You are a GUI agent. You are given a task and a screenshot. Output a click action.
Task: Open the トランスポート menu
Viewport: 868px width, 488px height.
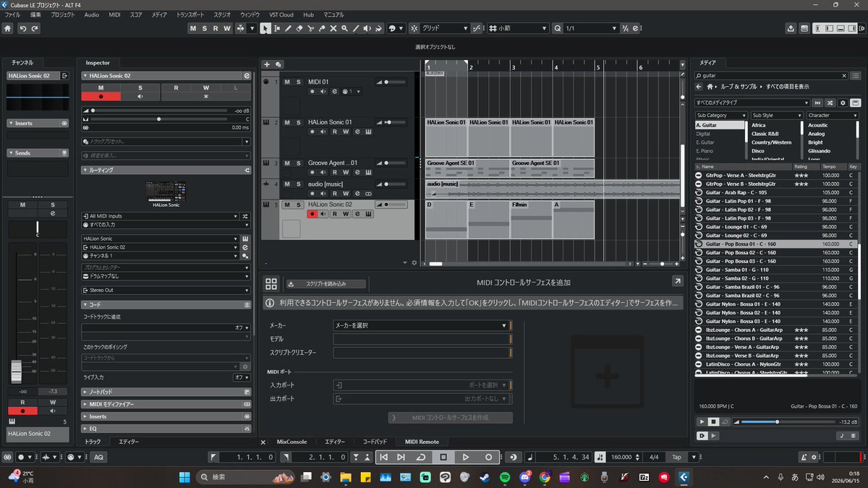click(x=190, y=14)
